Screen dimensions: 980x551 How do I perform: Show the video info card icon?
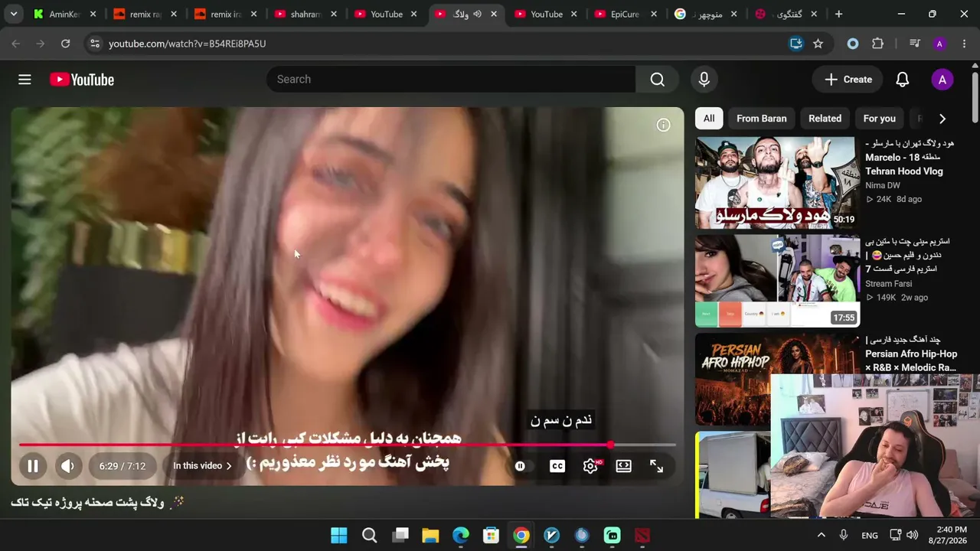[664, 125]
